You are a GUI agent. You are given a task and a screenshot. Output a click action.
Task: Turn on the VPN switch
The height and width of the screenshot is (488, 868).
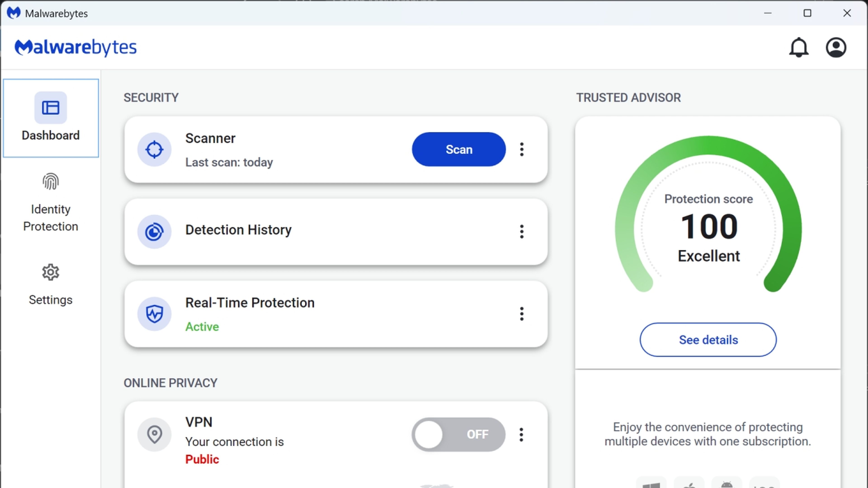pos(458,434)
